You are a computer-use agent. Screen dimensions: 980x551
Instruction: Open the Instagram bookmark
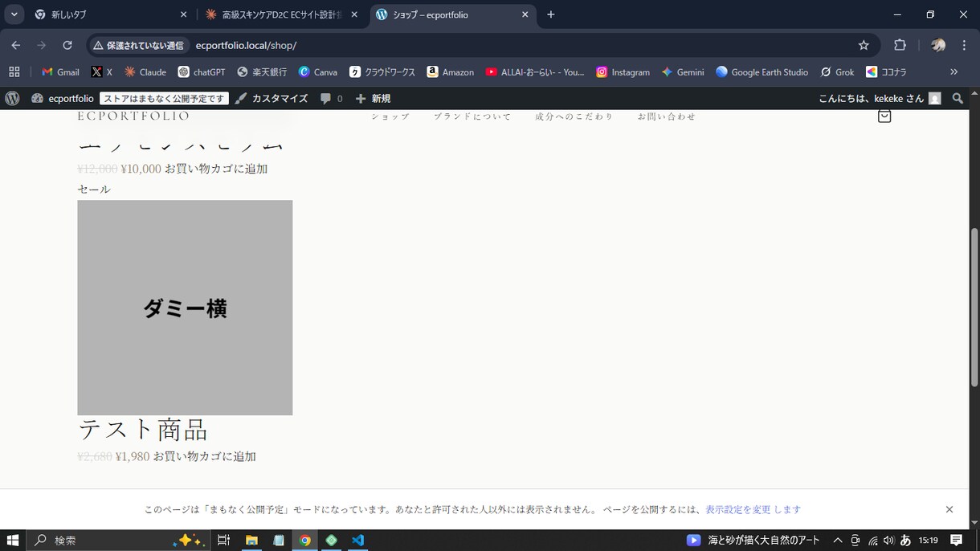(623, 71)
